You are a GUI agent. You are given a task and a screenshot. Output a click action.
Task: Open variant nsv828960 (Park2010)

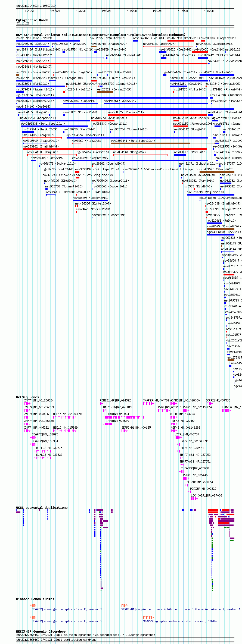[181, 41]
